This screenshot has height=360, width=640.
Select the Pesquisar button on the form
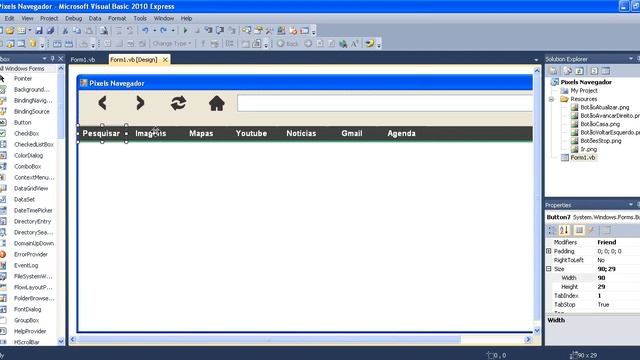101,133
